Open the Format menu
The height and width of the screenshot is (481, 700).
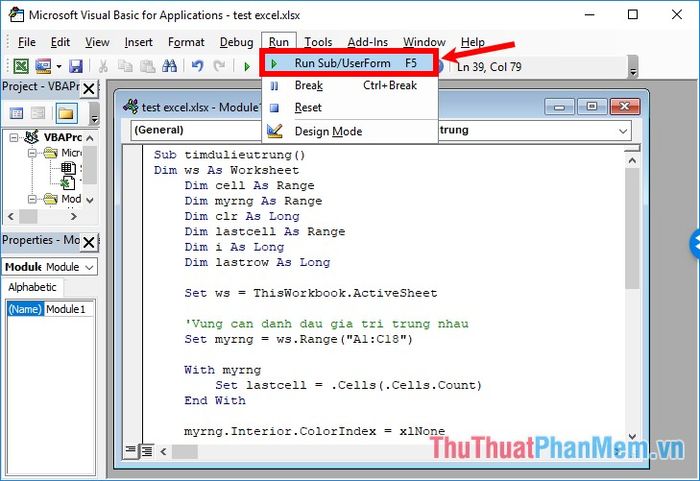(x=186, y=42)
